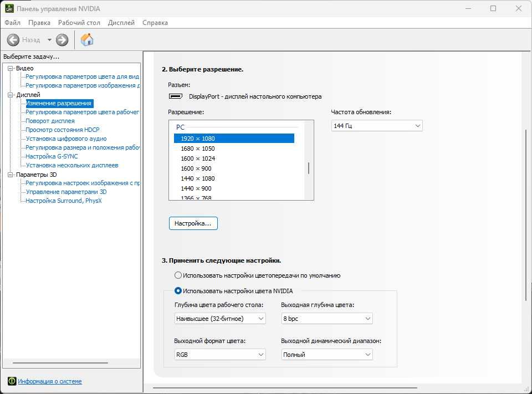Select resolution 1920 × 1080
The width and height of the screenshot is (532, 394).
tap(234, 139)
